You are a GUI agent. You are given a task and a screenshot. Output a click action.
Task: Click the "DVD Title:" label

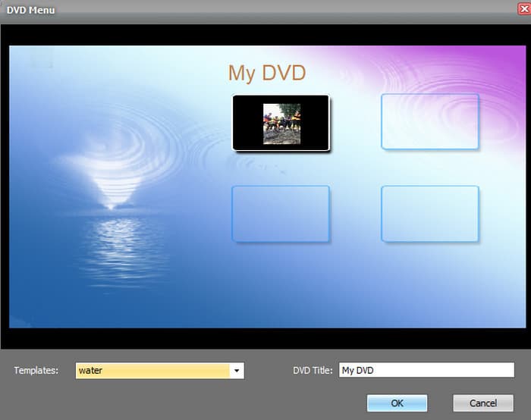pos(313,371)
